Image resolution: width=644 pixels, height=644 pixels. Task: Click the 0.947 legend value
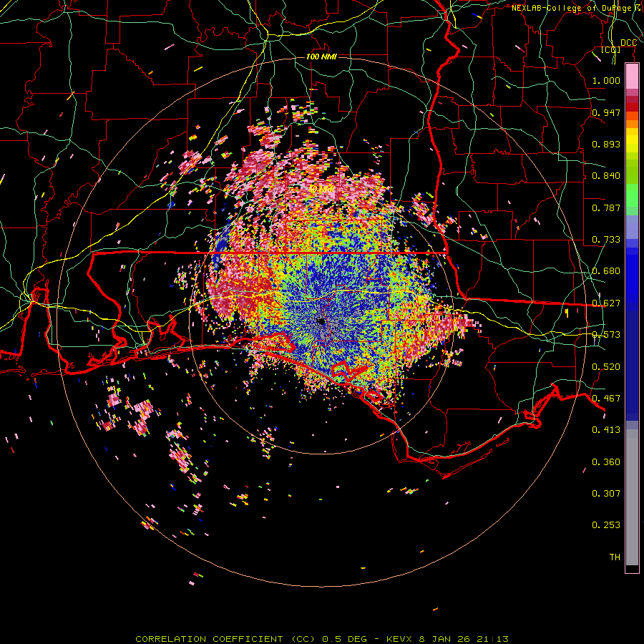pos(606,112)
